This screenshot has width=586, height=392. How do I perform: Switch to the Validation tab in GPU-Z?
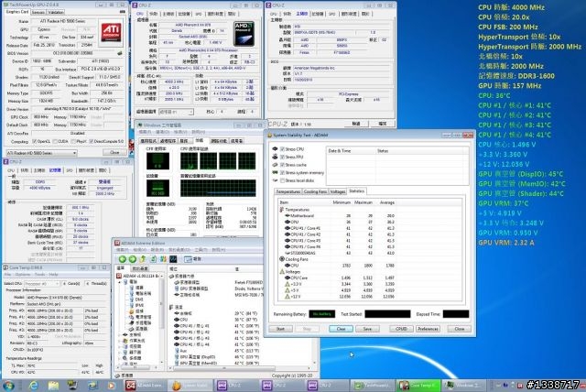[x=56, y=12]
